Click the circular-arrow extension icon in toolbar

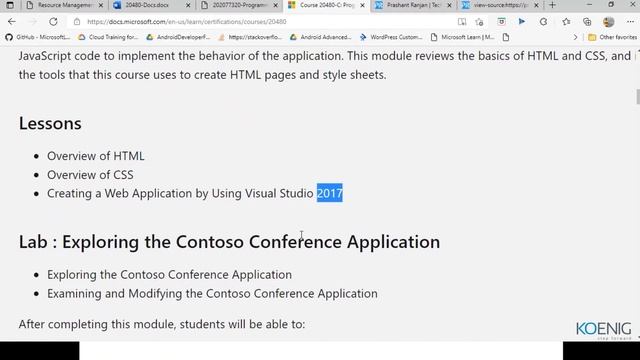click(x=543, y=22)
